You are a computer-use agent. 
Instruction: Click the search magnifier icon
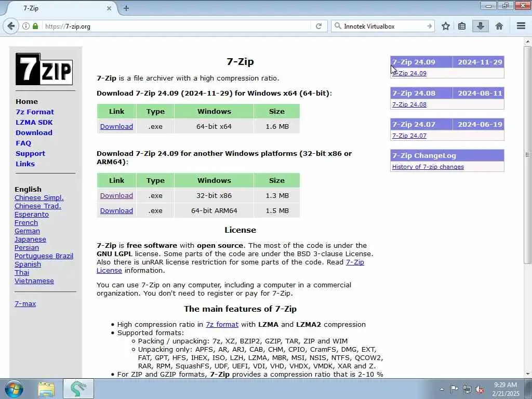(338, 26)
